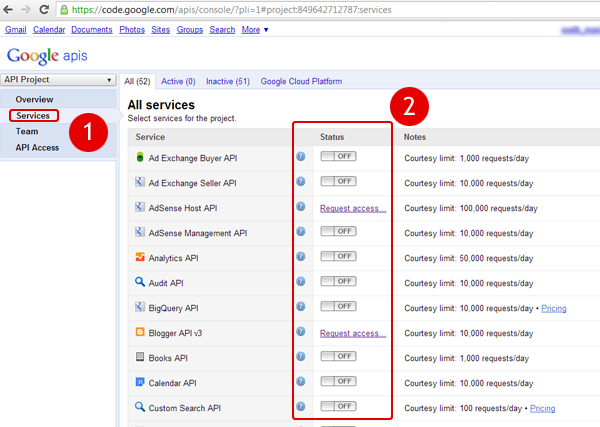Viewport: 600px width, 427px height.
Task: Click the browser address bar URL
Action: click(x=232, y=10)
